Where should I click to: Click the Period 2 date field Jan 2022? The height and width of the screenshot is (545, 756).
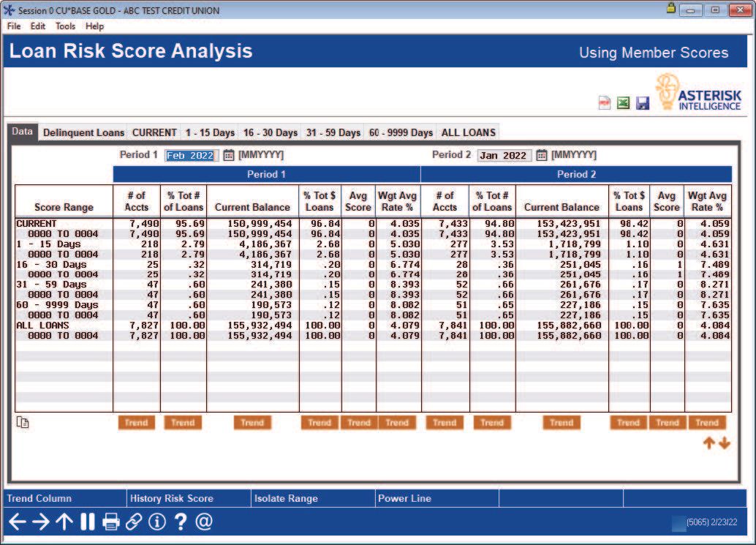pos(504,155)
